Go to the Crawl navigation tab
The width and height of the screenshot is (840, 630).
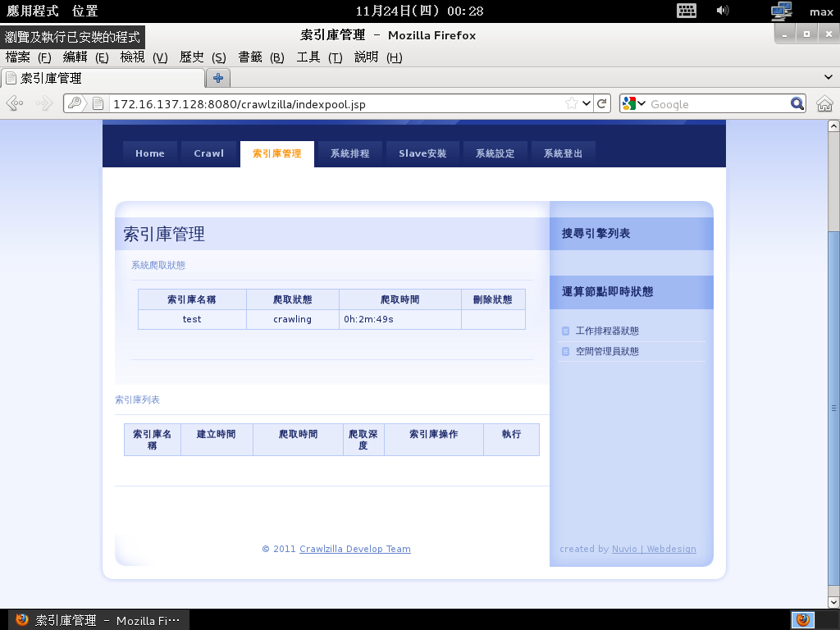pyautogui.click(x=209, y=153)
